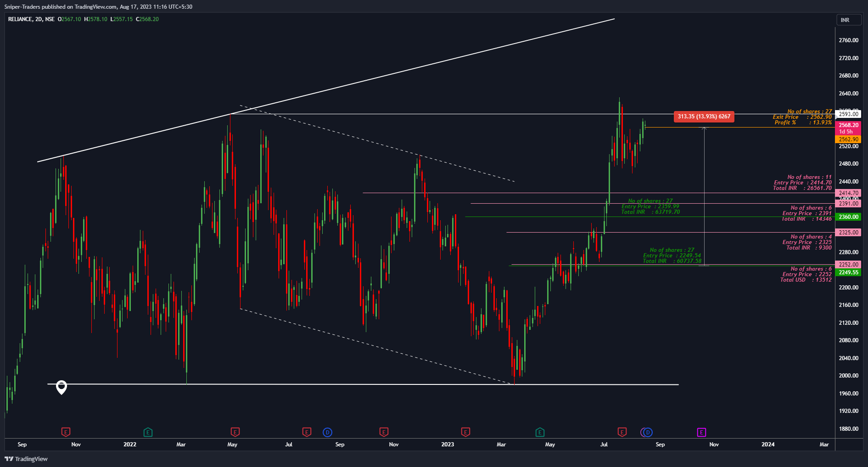Click the Total INR : 63719.70 text
The width and height of the screenshot is (868, 467).
(650, 212)
